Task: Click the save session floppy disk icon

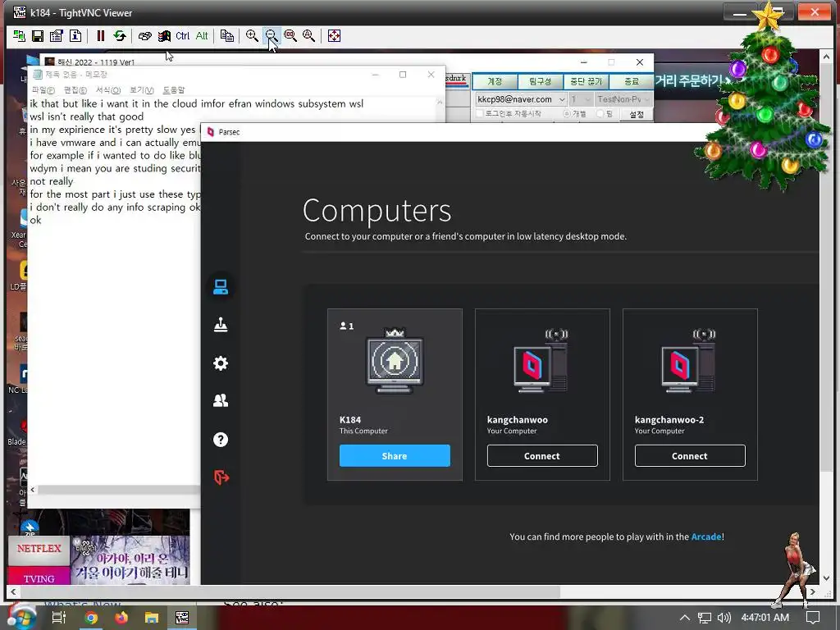Action: 38,36
